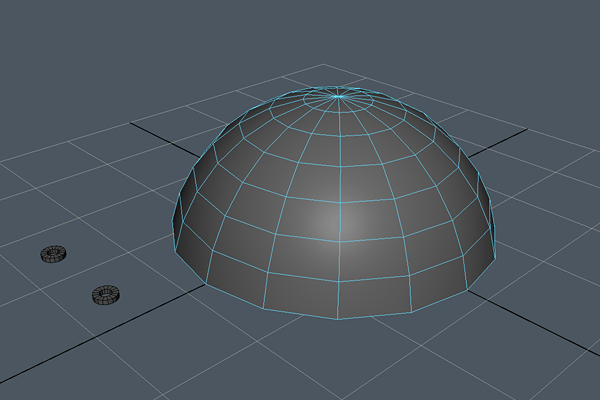Select the innermost edge ring around the pole

click(341, 102)
